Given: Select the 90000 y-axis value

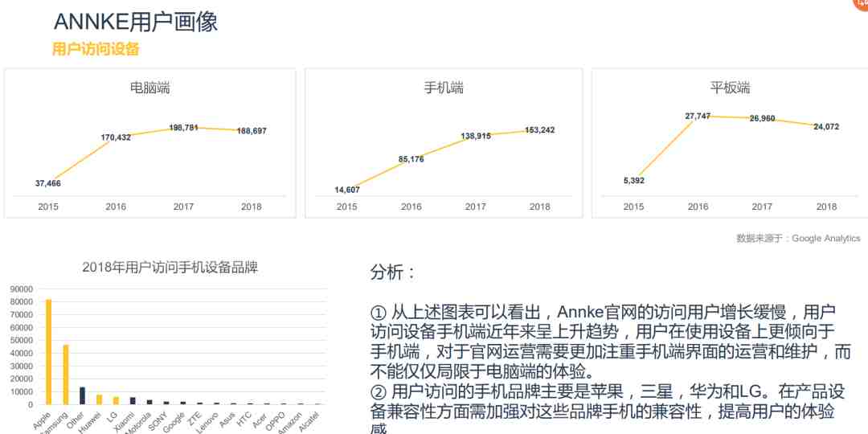Looking at the screenshot, I should point(23,289).
